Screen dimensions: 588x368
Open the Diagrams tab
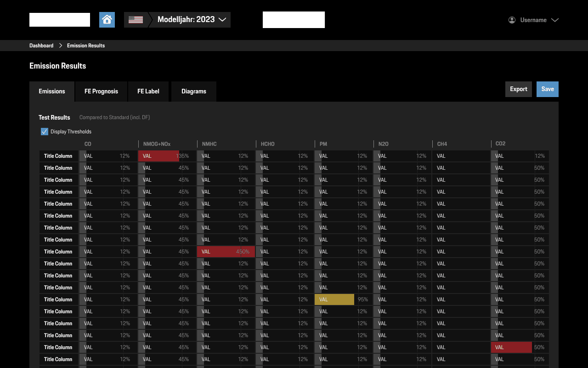[x=193, y=91]
